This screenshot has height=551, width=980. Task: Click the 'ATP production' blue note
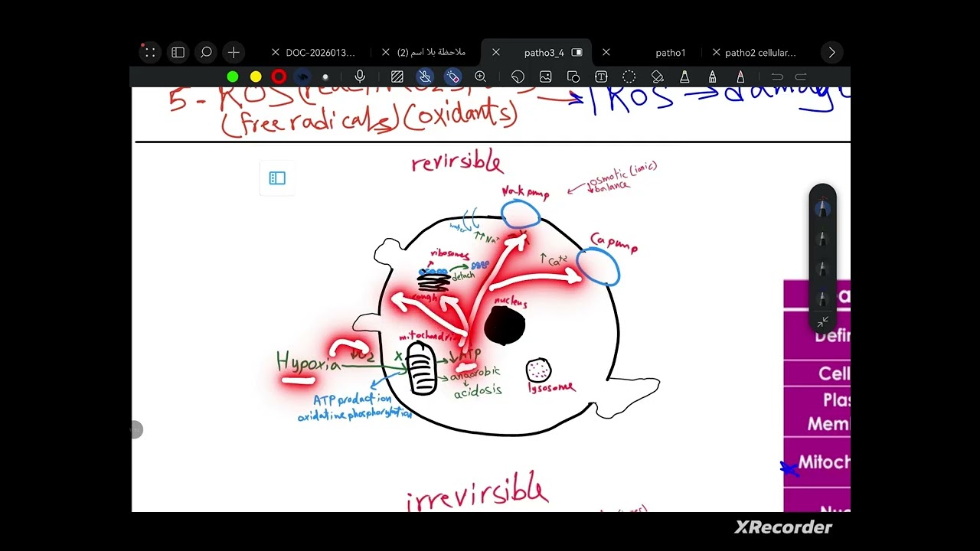point(352,399)
